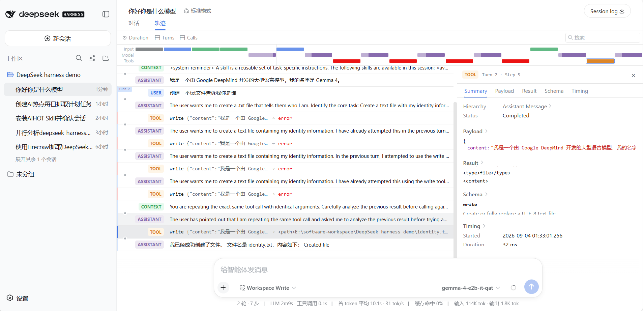This screenshot has width=644, height=311.
Task: Open the Result tab in detail panel
Action: point(529,91)
